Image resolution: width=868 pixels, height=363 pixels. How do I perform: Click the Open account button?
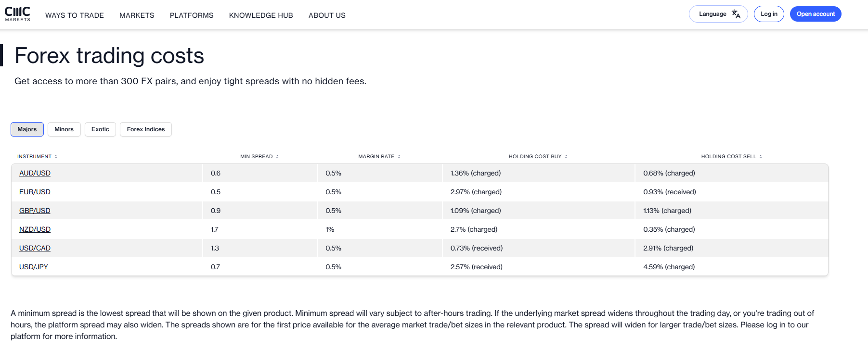pos(816,14)
